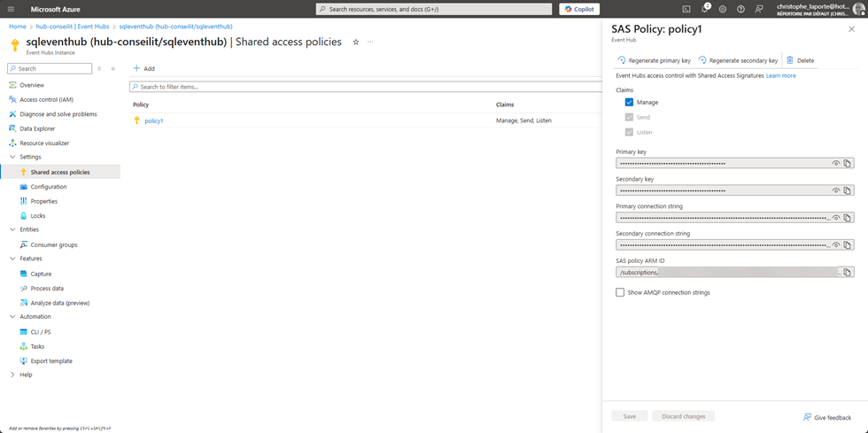
Task: Copy the SAS policy ARM ID
Action: coord(847,272)
